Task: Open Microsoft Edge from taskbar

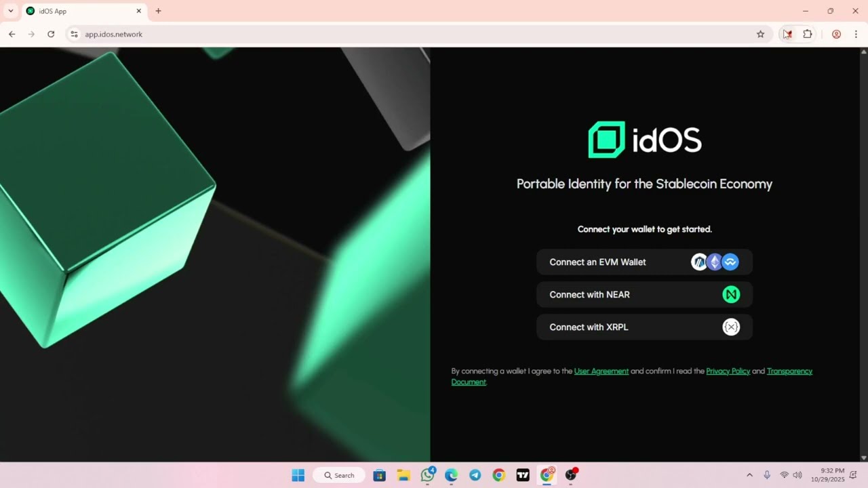Action: (452, 475)
